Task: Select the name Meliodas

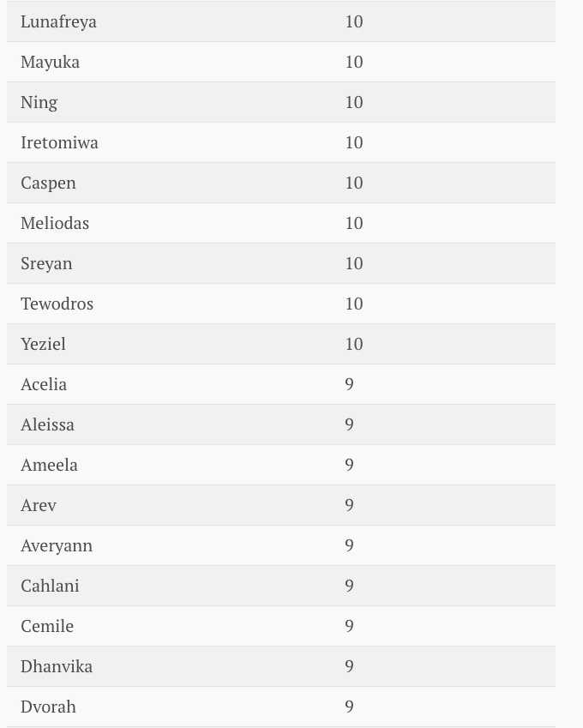Action: (x=55, y=223)
